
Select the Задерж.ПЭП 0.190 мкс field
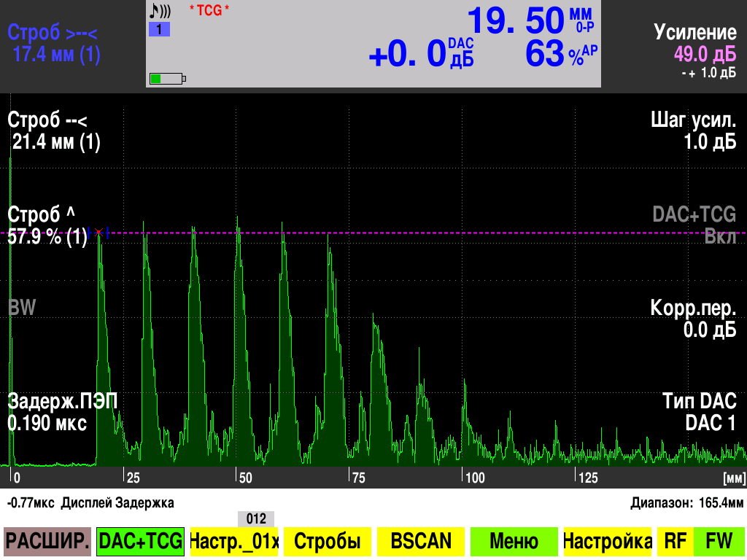pos(62,412)
